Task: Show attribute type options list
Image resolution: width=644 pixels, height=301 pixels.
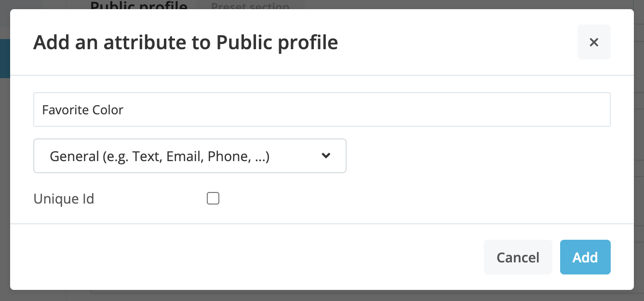Action: pyautogui.click(x=190, y=156)
